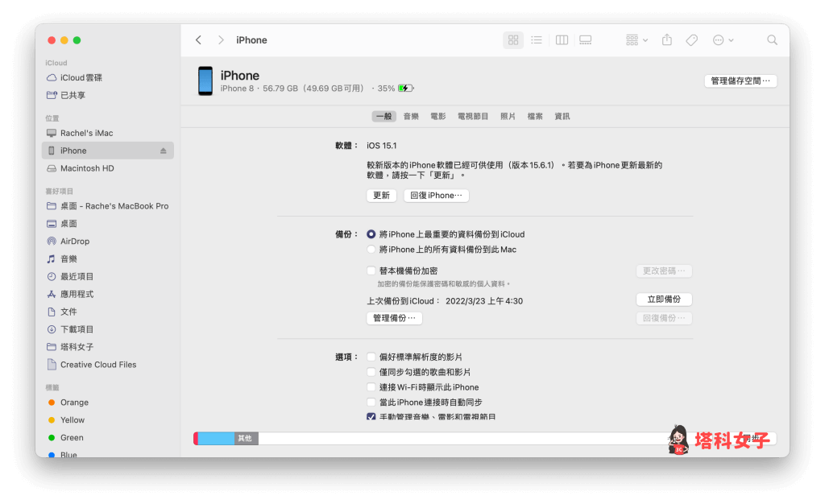Click the search magnifier icon

[772, 40]
